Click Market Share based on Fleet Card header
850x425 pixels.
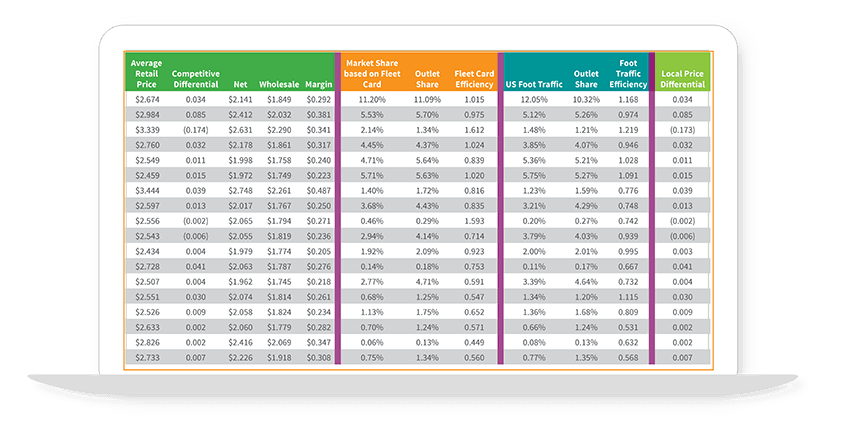(371, 73)
